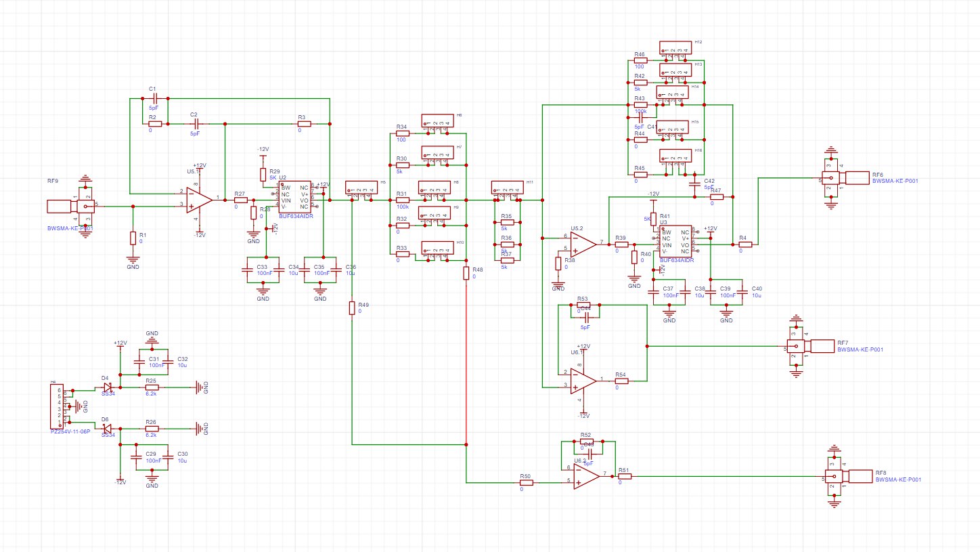Select the U5.2 op-amp symbol
Screen dimensions: 980x552
(x=583, y=244)
